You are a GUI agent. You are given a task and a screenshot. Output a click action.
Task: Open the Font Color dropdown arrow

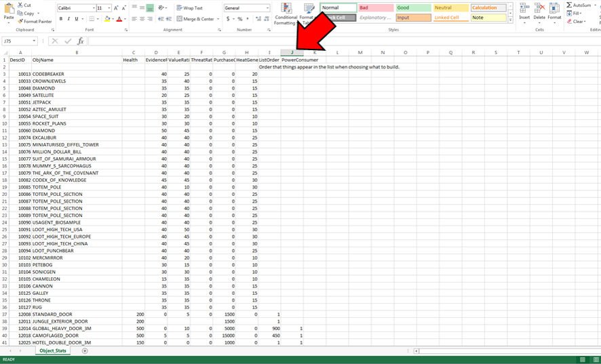[x=125, y=19]
